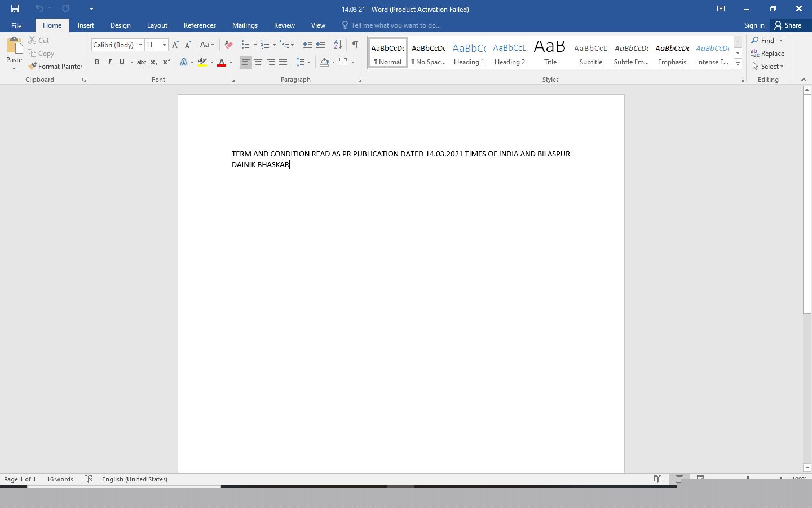Expand the Paste options arrow
This screenshot has width=812, height=508.
point(14,68)
